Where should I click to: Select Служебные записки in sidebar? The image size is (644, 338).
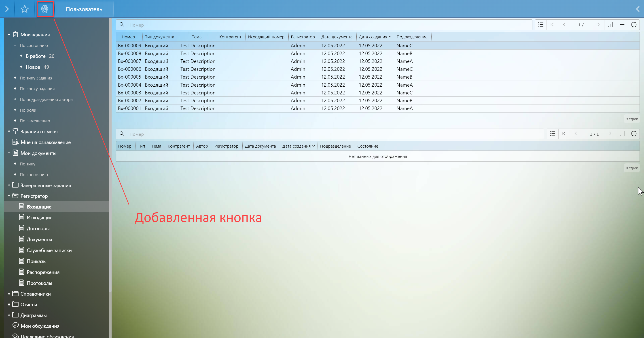[x=49, y=250]
